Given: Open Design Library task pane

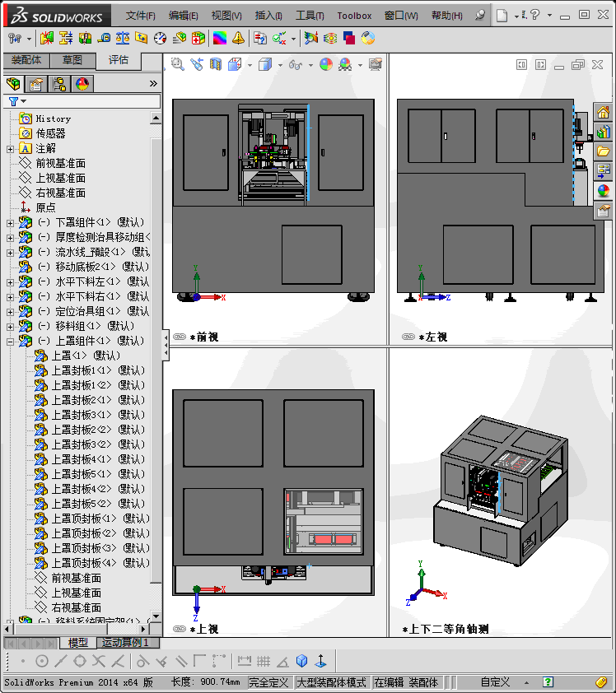Looking at the screenshot, I should [x=604, y=133].
